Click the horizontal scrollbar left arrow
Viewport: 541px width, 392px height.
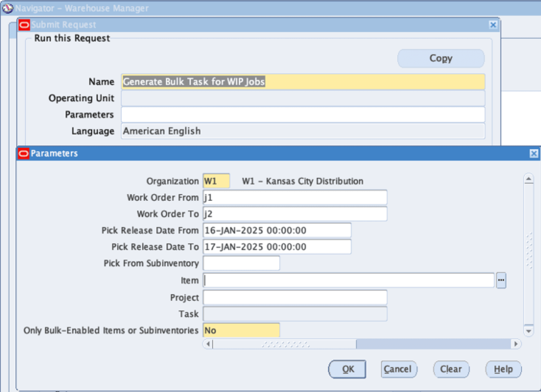[x=208, y=344]
